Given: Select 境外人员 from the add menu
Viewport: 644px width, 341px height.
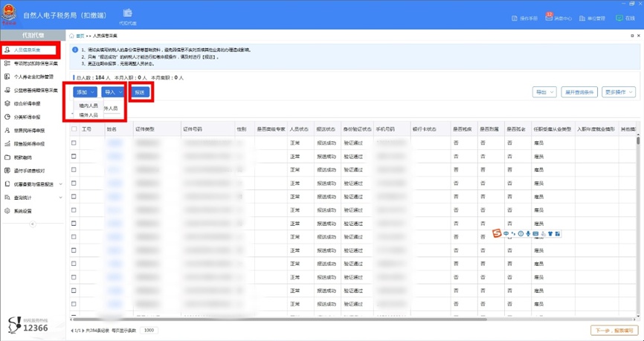Looking at the screenshot, I should [x=88, y=115].
